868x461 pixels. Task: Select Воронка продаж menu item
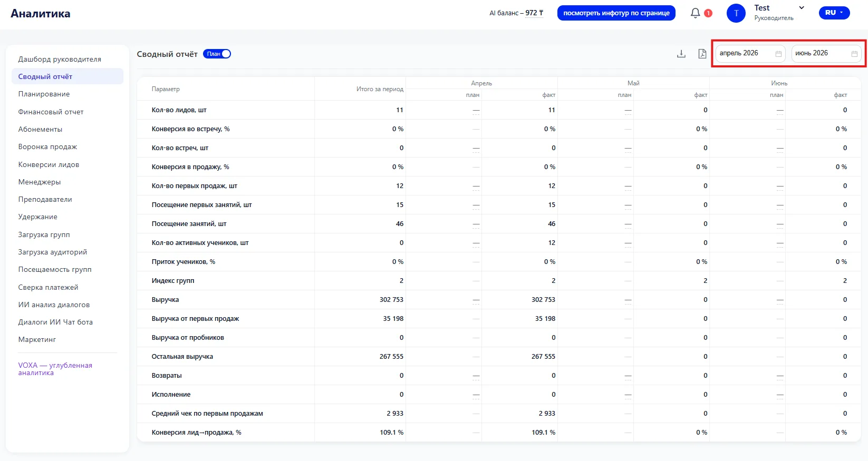click(x=48, y=146)
